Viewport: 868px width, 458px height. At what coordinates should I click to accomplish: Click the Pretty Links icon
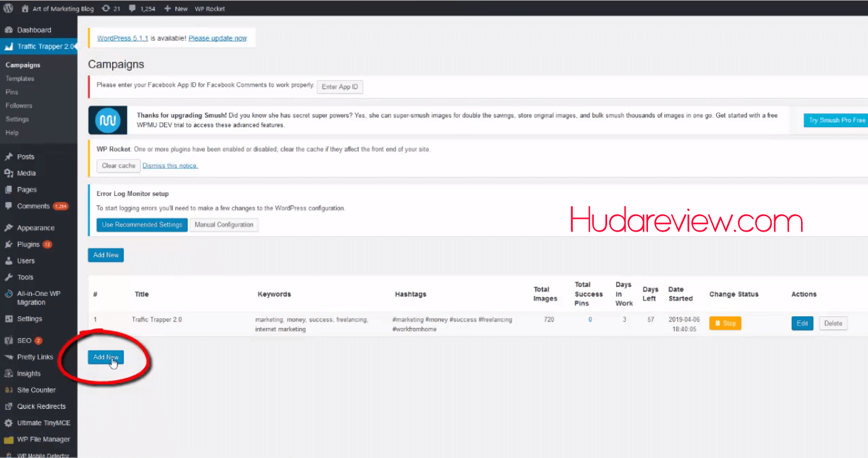tap(8, 357)
